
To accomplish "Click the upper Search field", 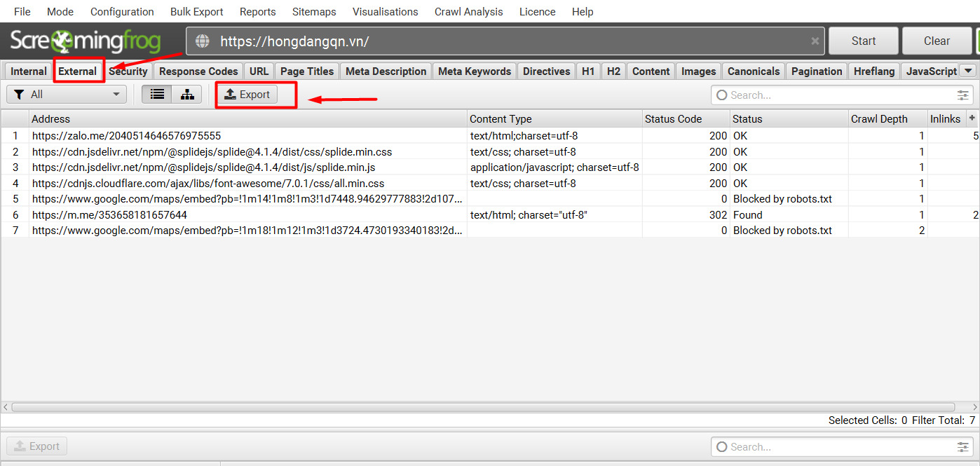I will (842, 95).
